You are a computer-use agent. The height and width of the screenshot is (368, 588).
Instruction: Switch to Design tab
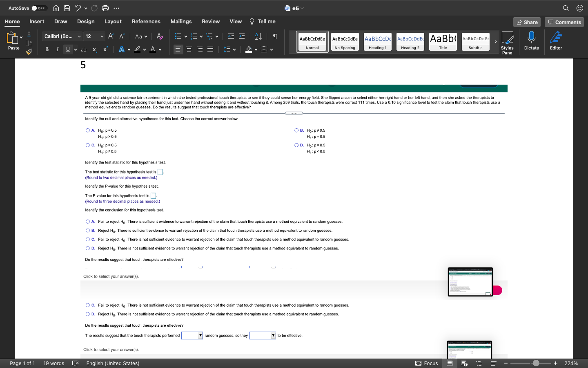(x=86, y=22)
